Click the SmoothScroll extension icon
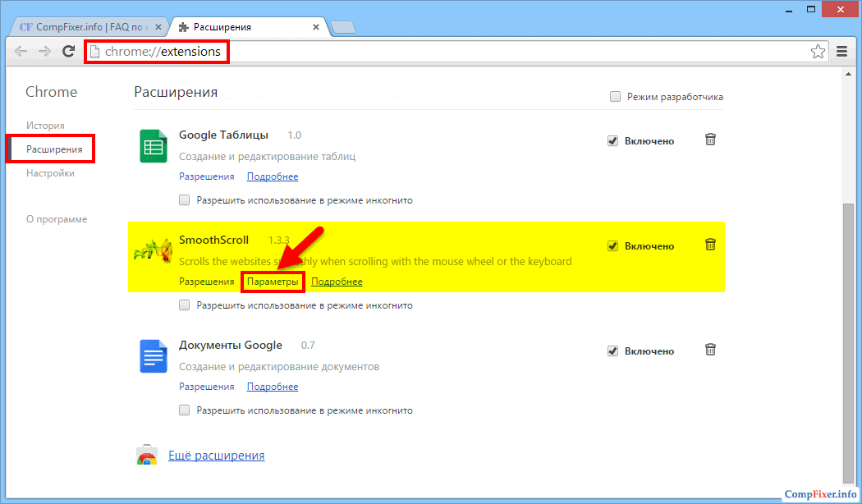The width and height of the screenshot is (862, 504). (153, 251)
